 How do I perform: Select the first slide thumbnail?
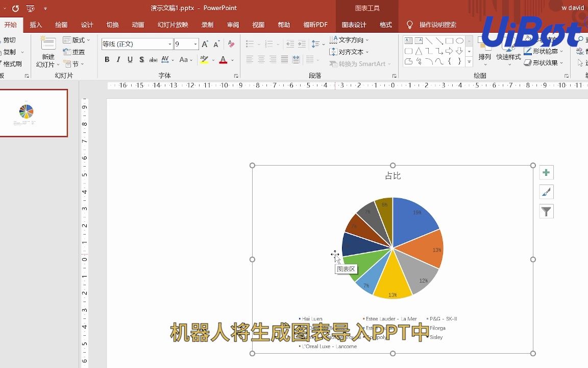34,113
